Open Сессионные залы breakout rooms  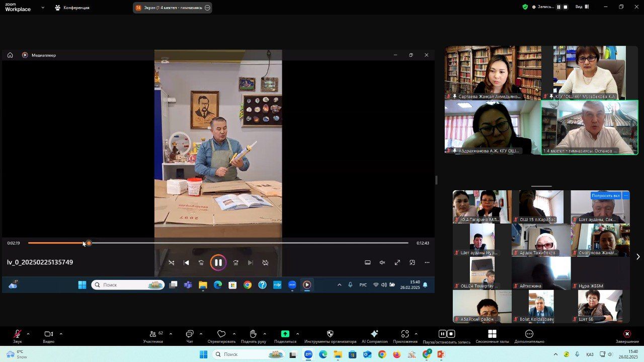492,336
